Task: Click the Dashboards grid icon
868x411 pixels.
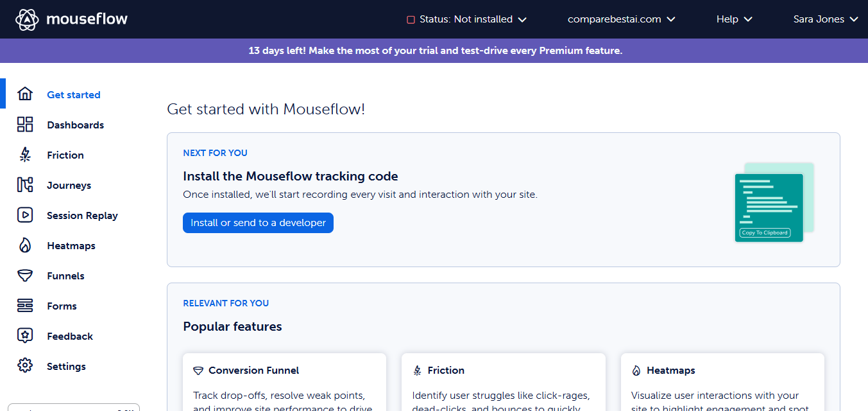Action: (x=25, y=125)
